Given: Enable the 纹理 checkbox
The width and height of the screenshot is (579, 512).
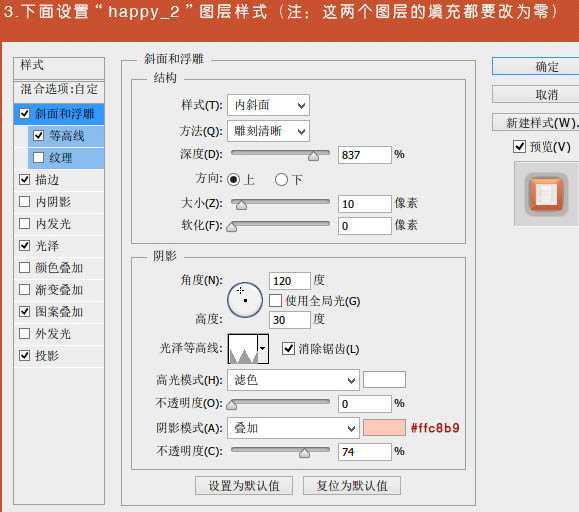Looking at the screenshot, I should pyautogui.click(x=38, y=158).
